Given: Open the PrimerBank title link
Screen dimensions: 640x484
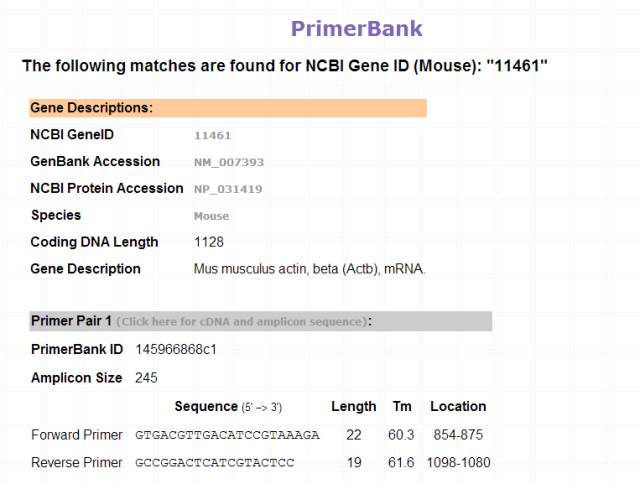Looking at the screenshot, I should 356,29.
